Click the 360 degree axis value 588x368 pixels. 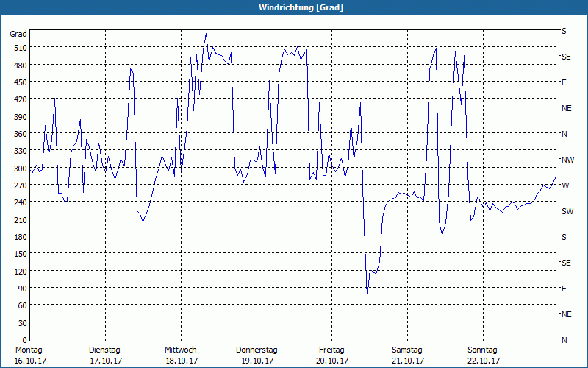(x=21, y=134)
